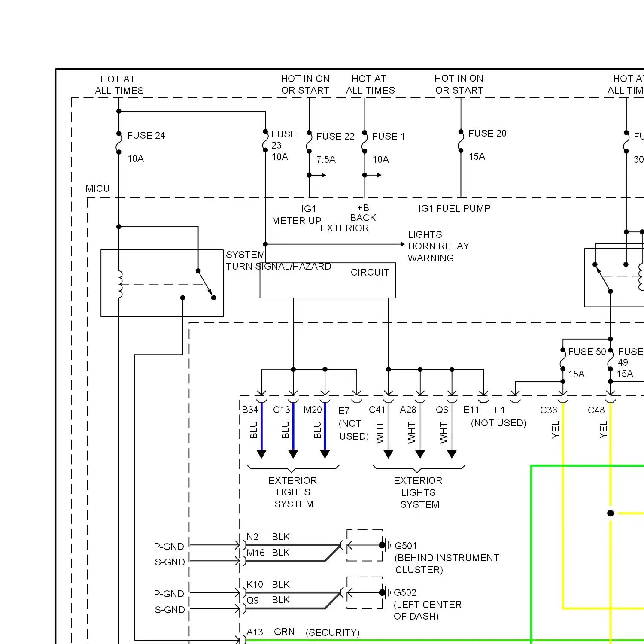Click the G502 ground symbol
Viewport: 644px width, 644px height.
386,592
